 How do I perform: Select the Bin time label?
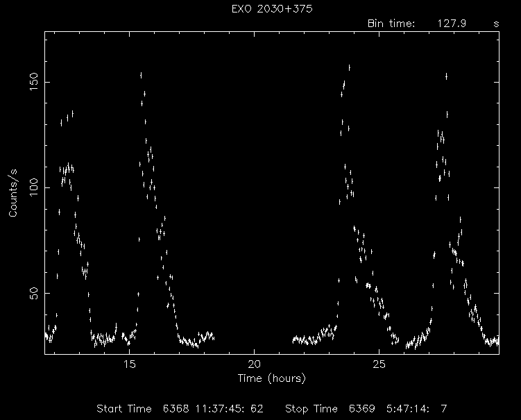click(x=391, y=24)
